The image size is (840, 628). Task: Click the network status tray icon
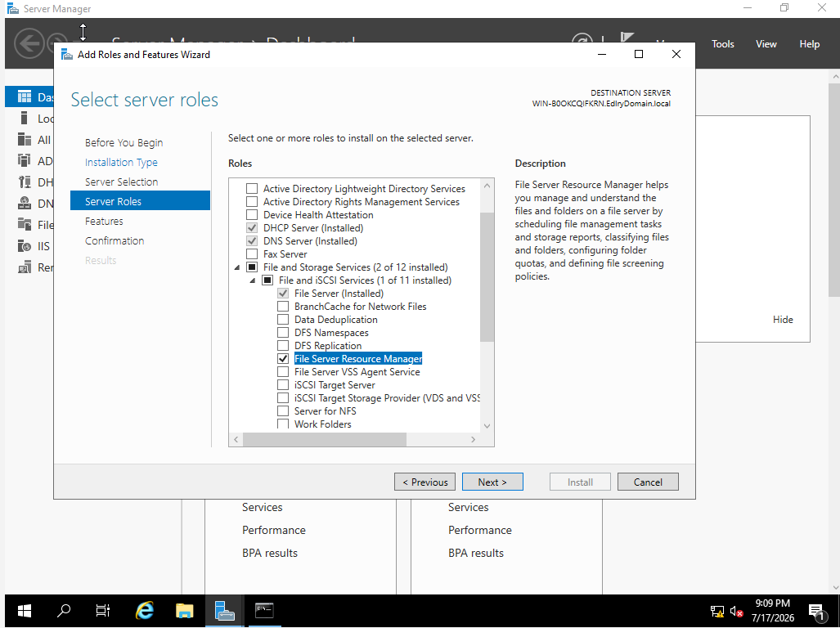716,612
